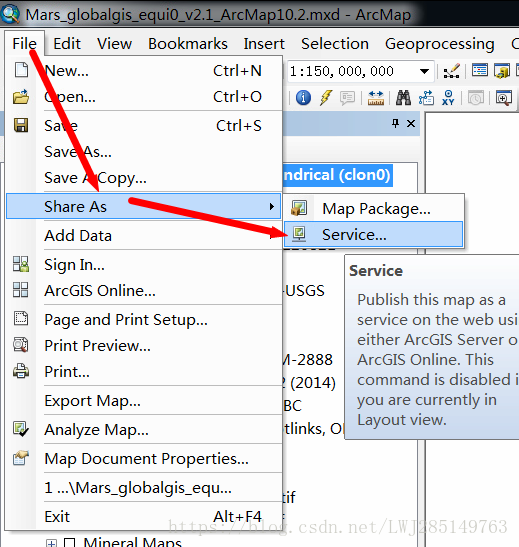This screenshot has height=547, width=519.
Task: Click the Map Document Properties icon
Action: point(21,458)
